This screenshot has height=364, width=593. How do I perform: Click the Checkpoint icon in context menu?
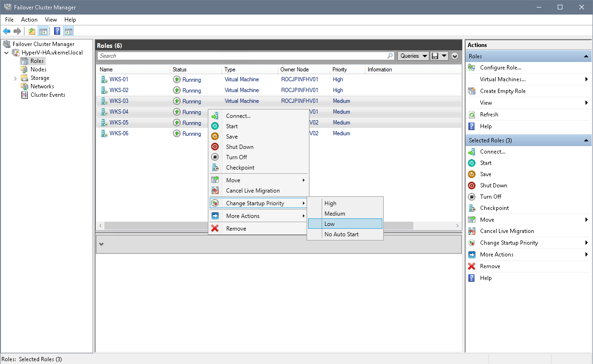215,168
